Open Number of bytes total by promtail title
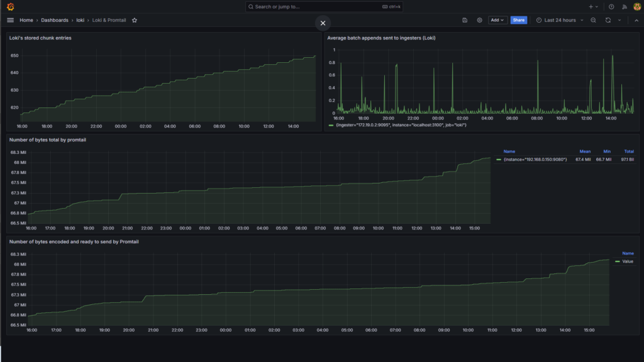The height and width of the screenshot is (362, 644). tap(48, 140)
